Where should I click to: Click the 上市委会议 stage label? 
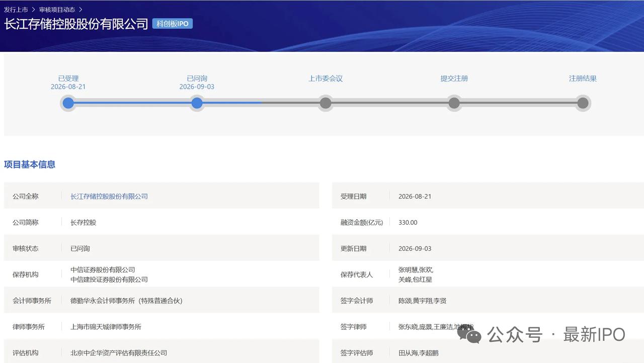tap(326, 78)
